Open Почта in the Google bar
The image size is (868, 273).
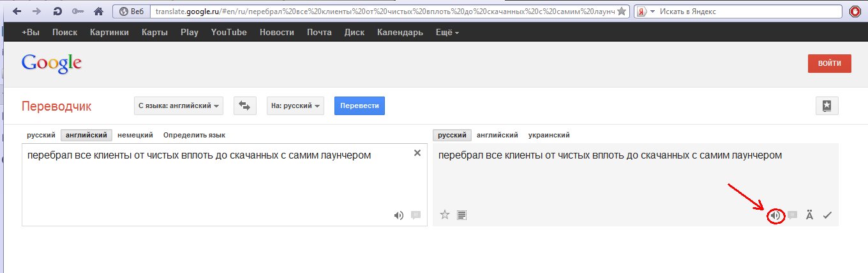pos(319,33)
